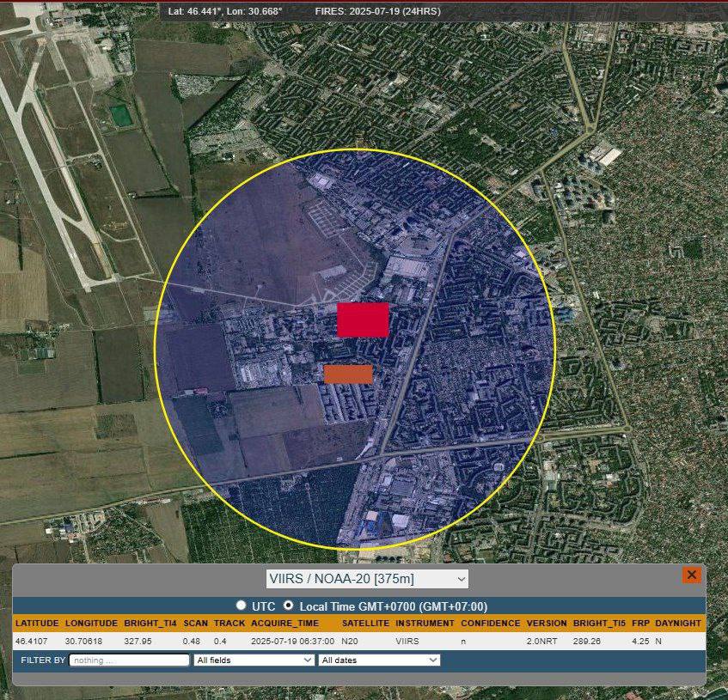Open the VIIRS / NOAA-20 satellite dropdown

point(367,578)
